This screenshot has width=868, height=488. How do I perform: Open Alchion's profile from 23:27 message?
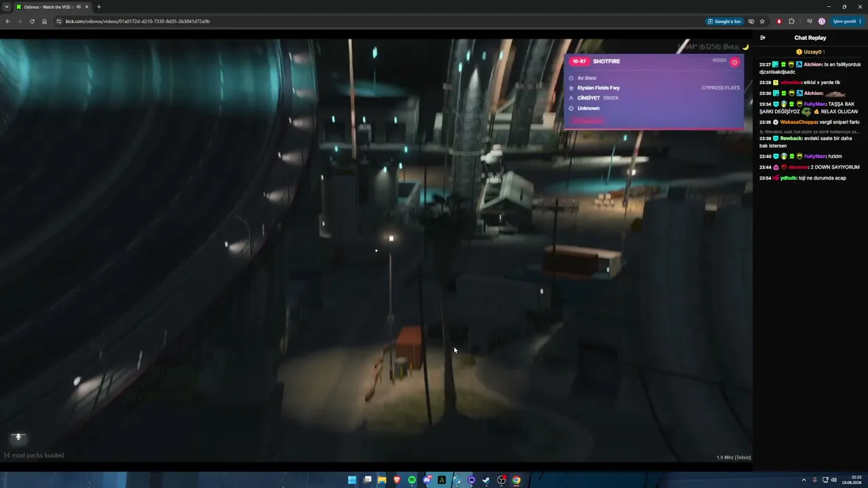pos(813,64)
